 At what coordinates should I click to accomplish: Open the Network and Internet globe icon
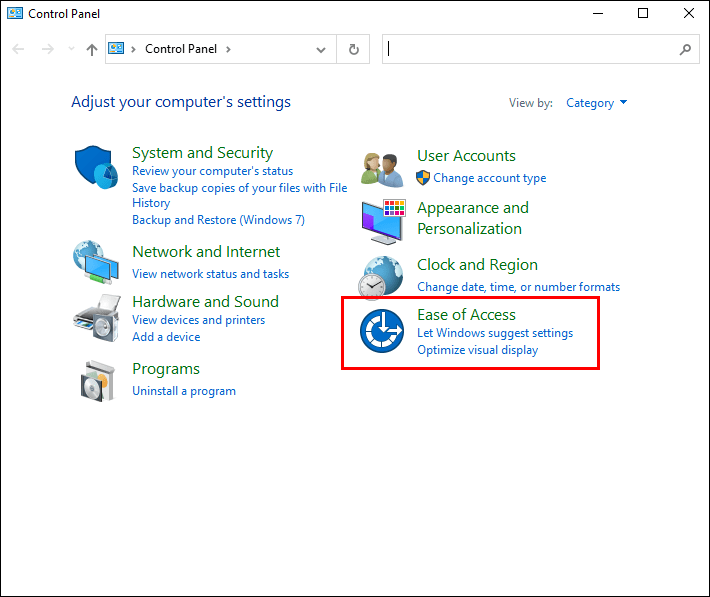click(97, 263)
